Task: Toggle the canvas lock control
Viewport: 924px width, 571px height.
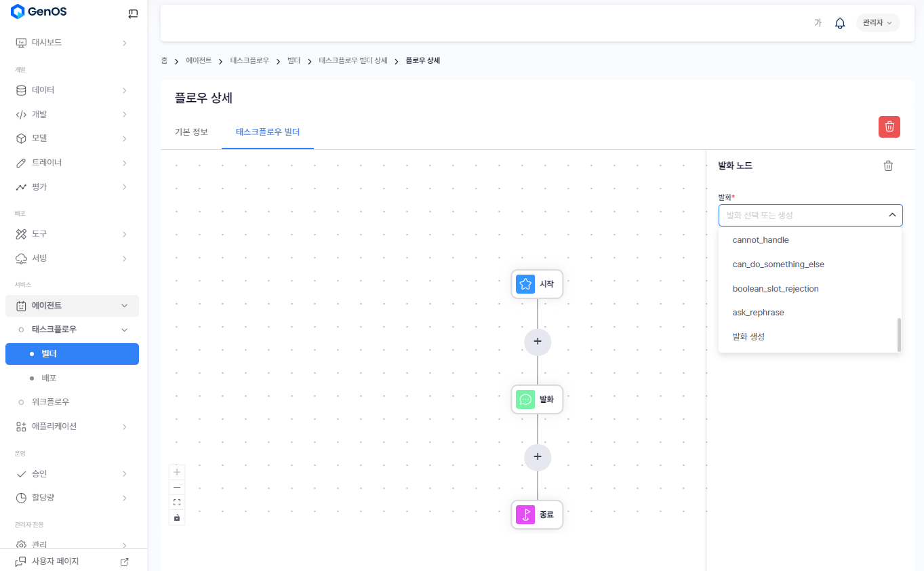Action: [177, 517]
